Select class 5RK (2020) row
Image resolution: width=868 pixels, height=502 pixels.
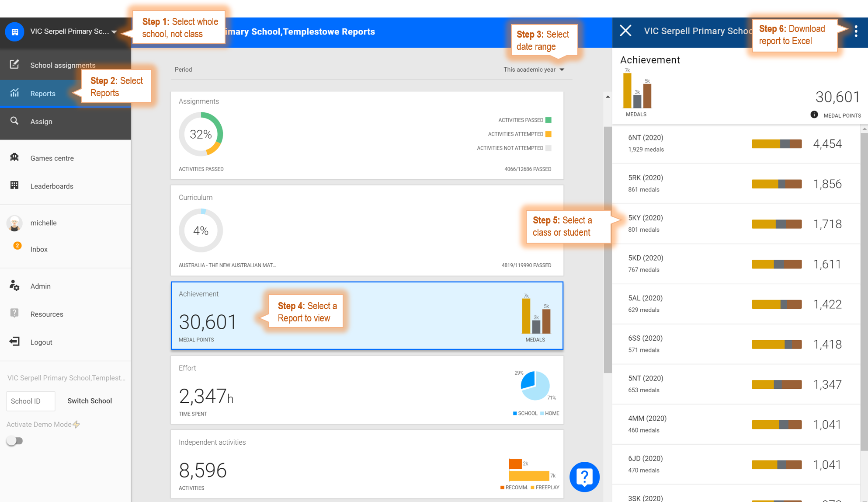[x=736, y=184]
